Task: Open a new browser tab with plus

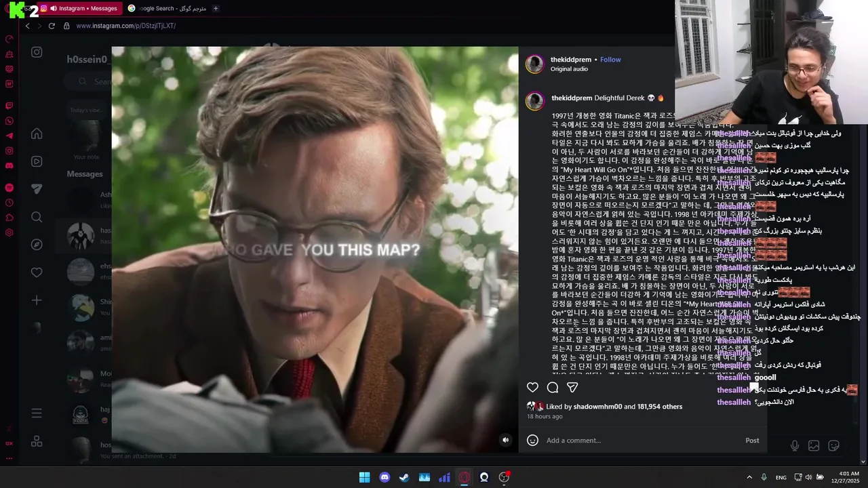Action: coord(216,8)
